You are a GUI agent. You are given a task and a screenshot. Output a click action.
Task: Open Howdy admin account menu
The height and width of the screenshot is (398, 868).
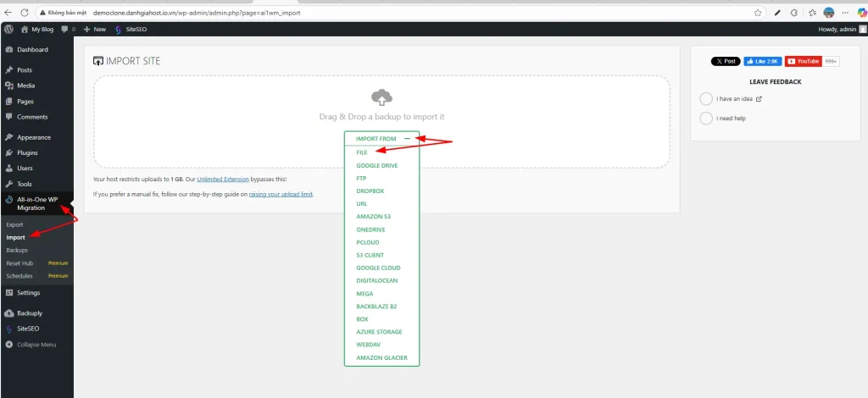pos(842,30)
